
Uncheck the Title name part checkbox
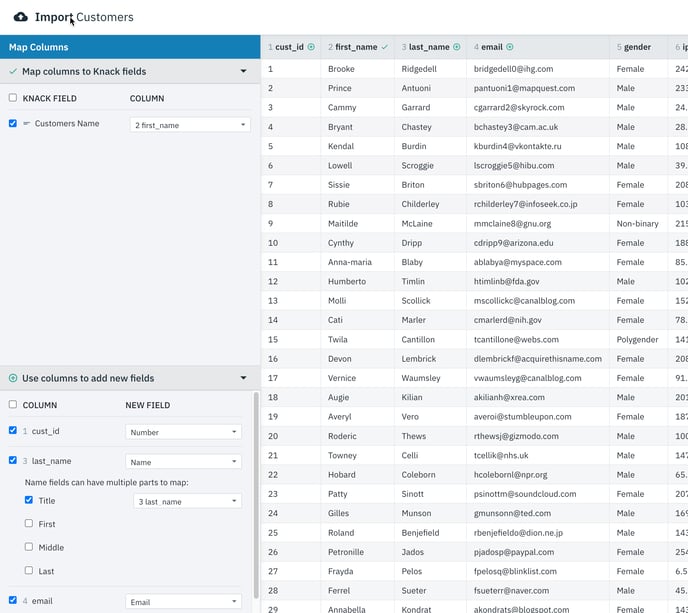pos(29,500)
